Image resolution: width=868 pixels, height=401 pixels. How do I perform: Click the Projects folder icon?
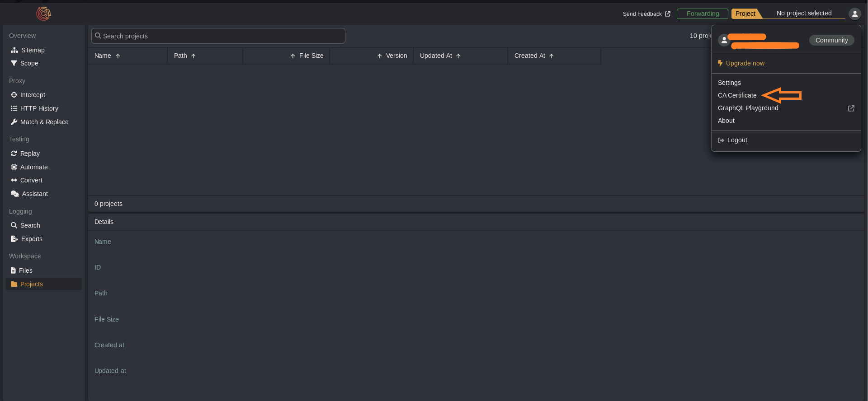coord(14,284)
